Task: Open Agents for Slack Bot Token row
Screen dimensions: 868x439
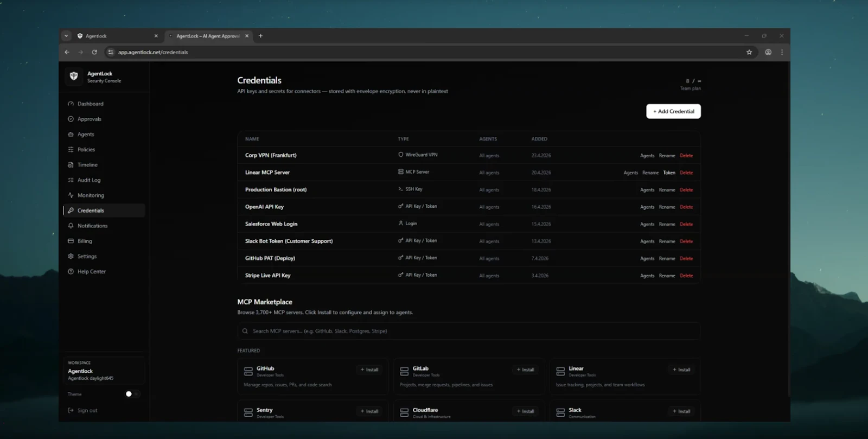Action: click(647, 241)
